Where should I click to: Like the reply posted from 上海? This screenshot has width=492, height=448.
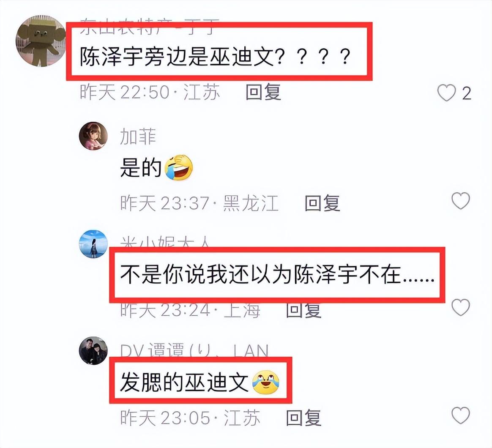pos(461,307)
